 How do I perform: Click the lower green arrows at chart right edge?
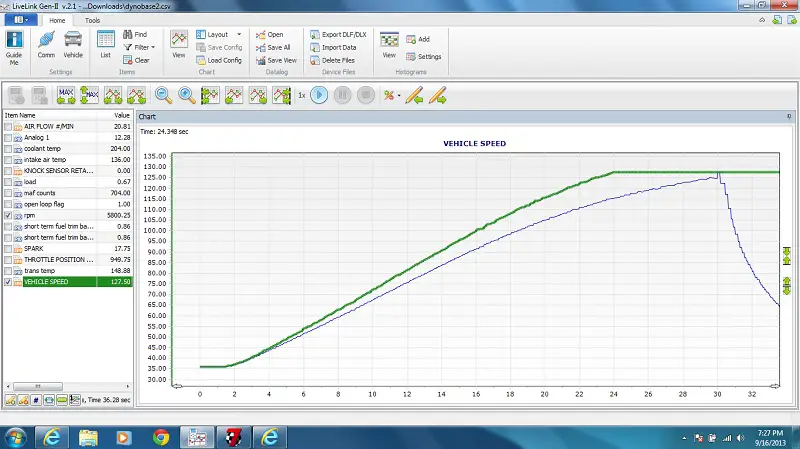(x=787, y=286)
